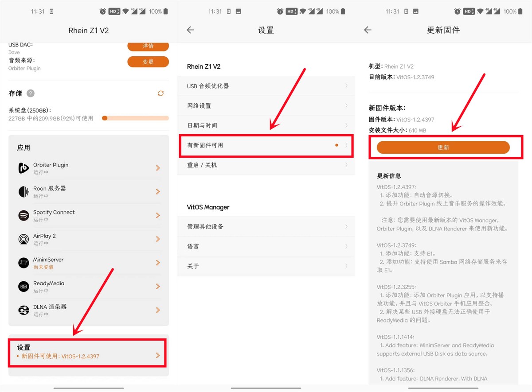
Task: Select 有新固件可用 menu item
Action: pos(266,145)
